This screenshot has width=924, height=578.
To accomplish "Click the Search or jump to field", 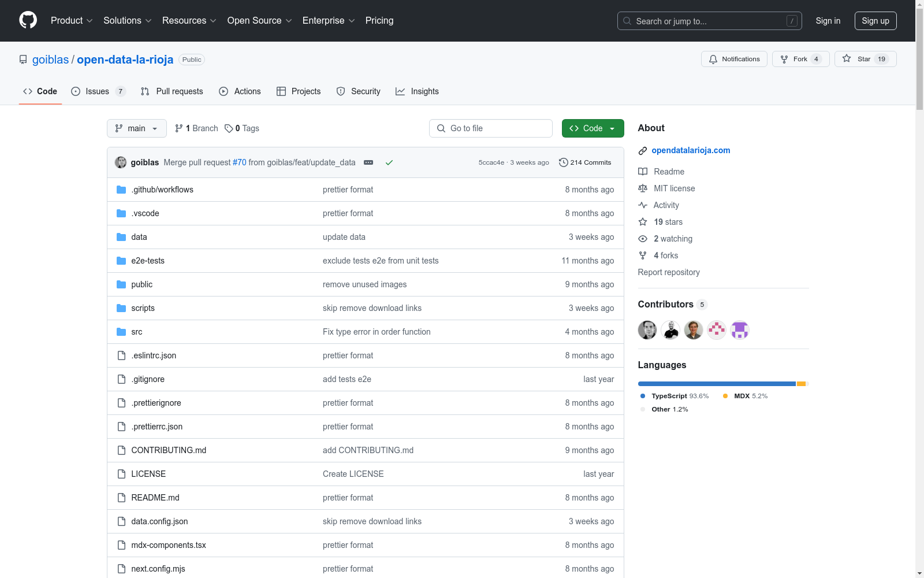I will coord(710,21).
